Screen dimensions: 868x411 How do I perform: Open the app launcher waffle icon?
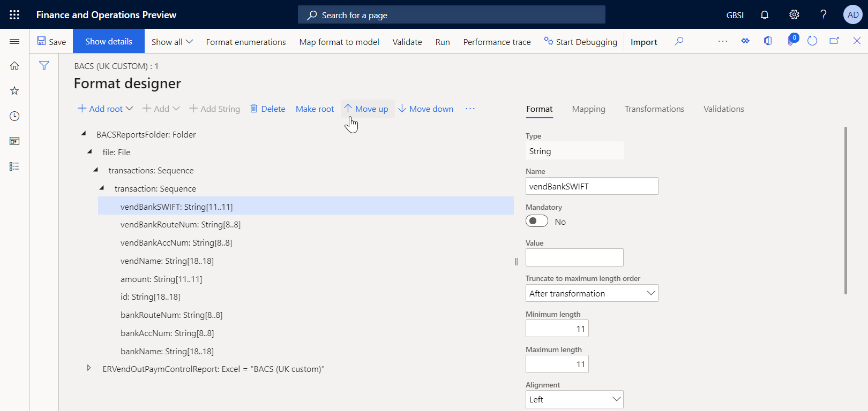point(14,14)
